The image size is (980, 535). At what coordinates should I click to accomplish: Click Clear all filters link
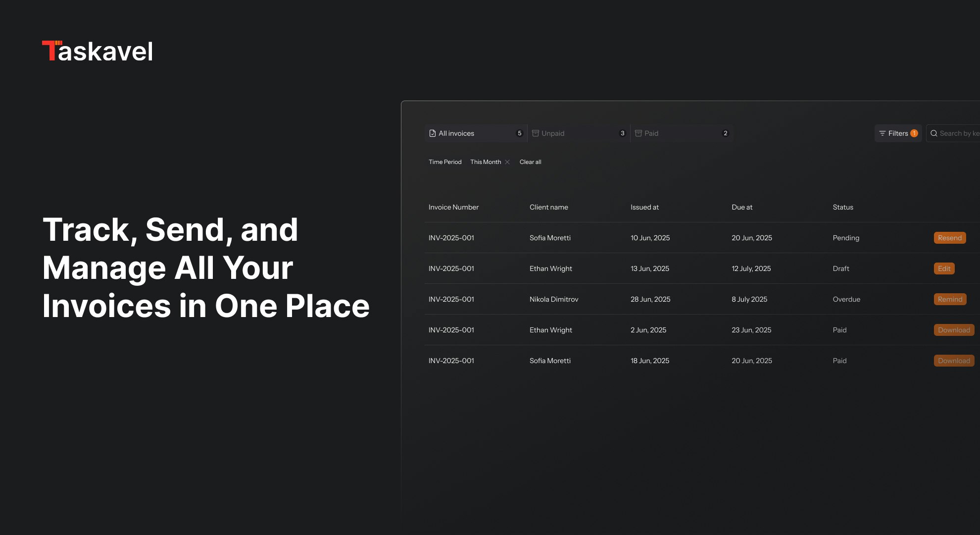pyautogui.click(x=530, y=162)
